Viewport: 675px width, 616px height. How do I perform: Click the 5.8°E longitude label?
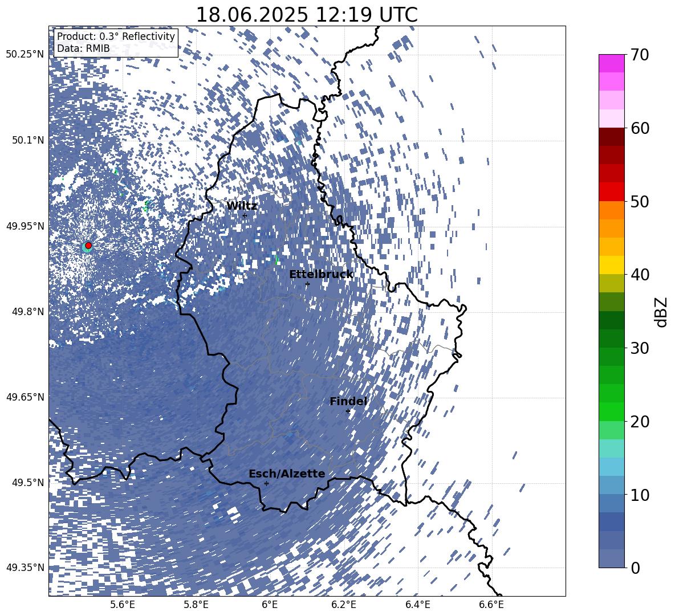pyautogui.click(x=196, y=605)
